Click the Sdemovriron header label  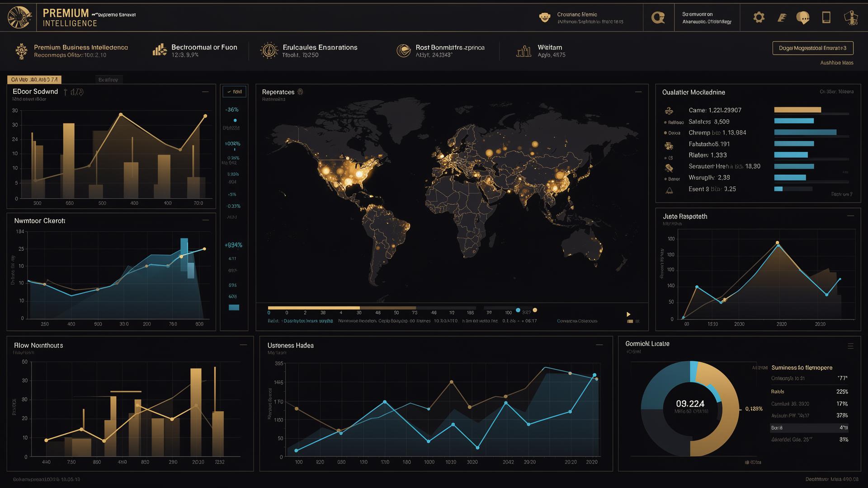(697, 14)
